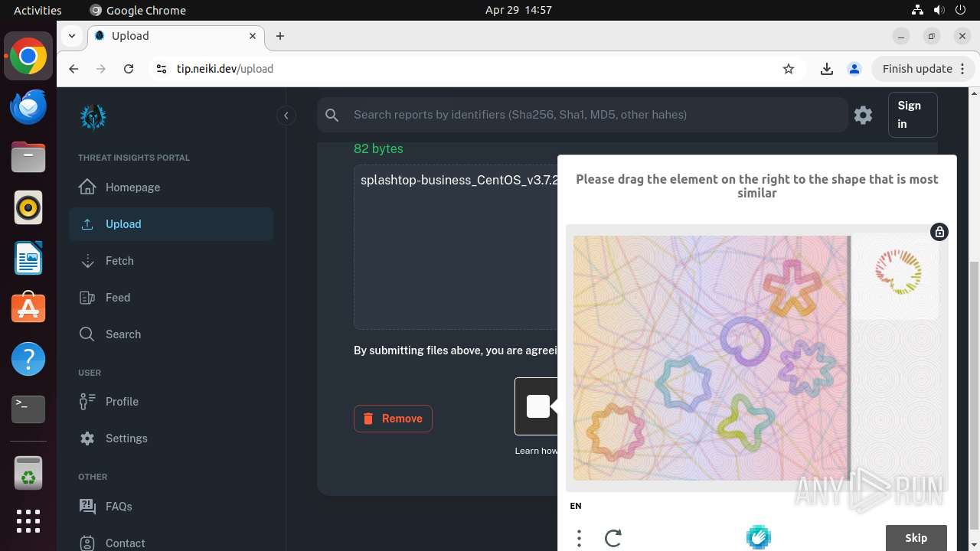The image size is (980, 551).
Task: Click the purple ring shape in captcha
Action: pyautogui.click(x=744, y=342)
